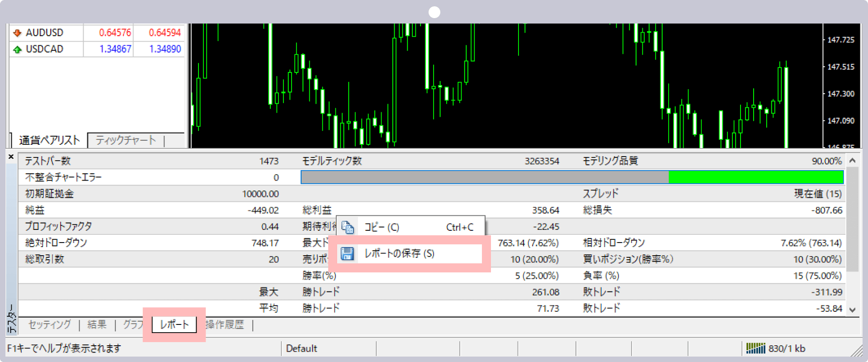Close the tester panel with X

click(x=11, y=157)
